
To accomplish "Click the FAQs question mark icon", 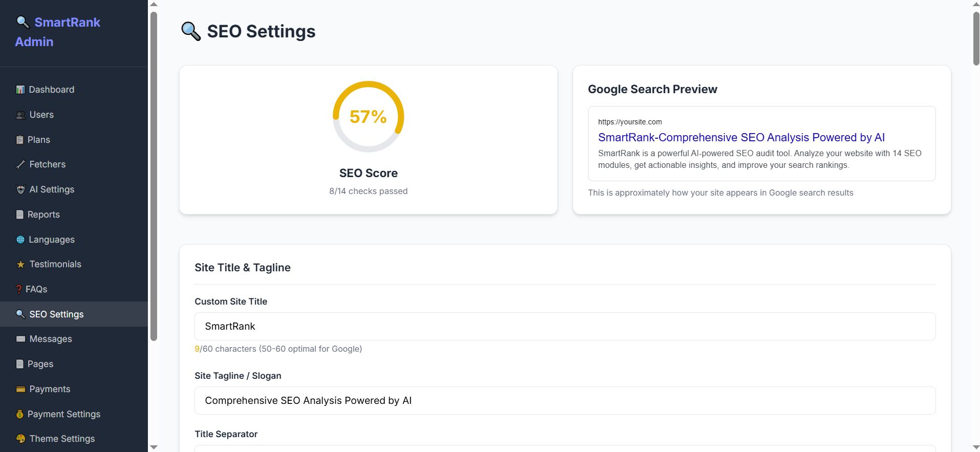I will [x=19, y=289].
